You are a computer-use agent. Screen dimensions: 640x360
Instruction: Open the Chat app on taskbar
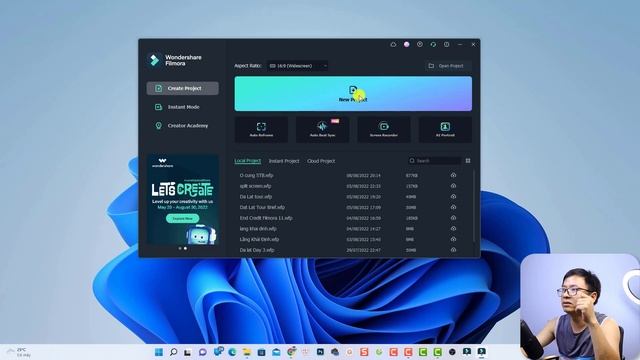203,352
